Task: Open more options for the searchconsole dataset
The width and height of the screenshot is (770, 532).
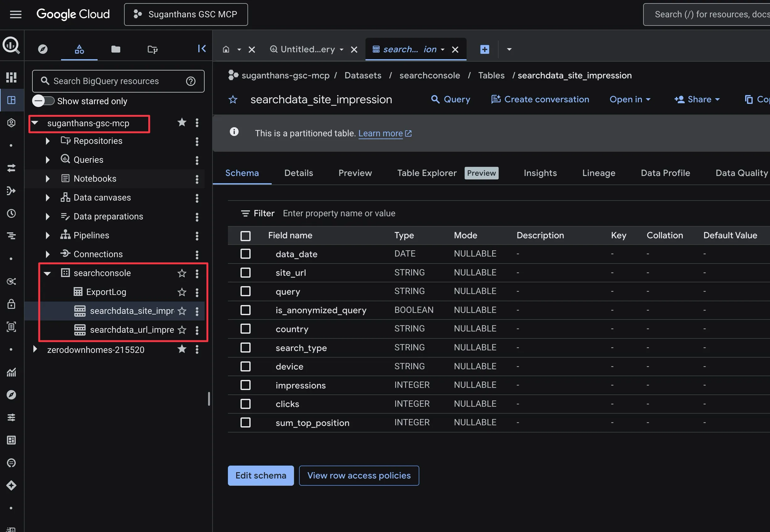Action: click(197, 273)
